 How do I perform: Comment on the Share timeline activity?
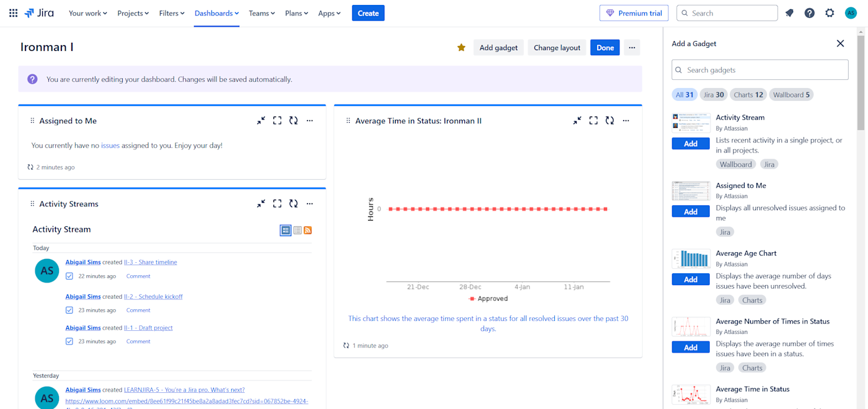[138, 276]
